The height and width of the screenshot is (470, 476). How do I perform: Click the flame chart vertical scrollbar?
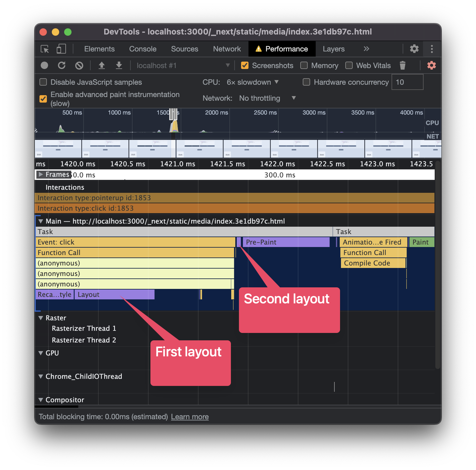coord(437,265)
